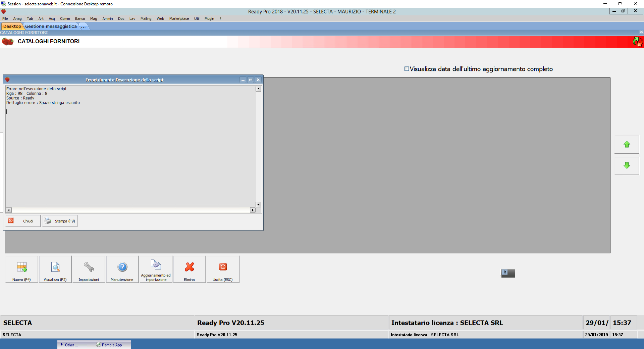This screenshot has width=644, height=349.
Task: Open the Marketplace menu
Action: coord(179,18)
